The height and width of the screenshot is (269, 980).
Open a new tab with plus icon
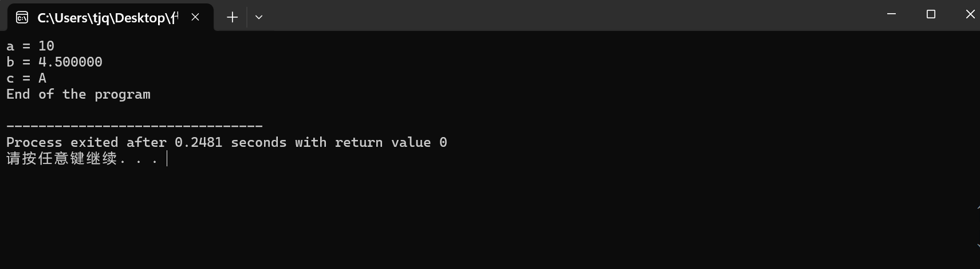tap(232, 17)
